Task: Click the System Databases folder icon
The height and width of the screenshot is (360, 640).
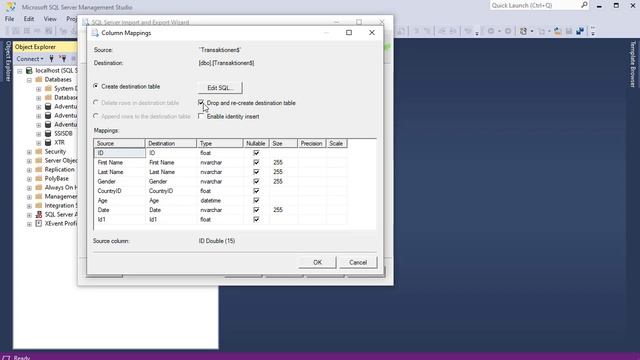Action: coord(48,89)
